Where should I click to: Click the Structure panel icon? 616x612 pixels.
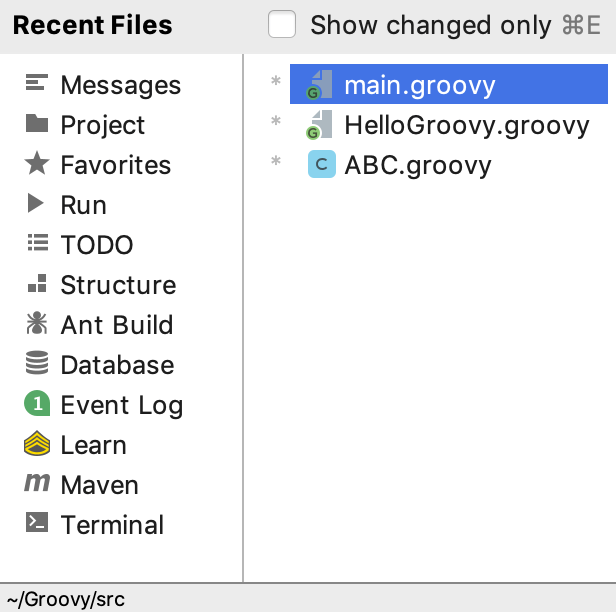click(x=37, y=284)
